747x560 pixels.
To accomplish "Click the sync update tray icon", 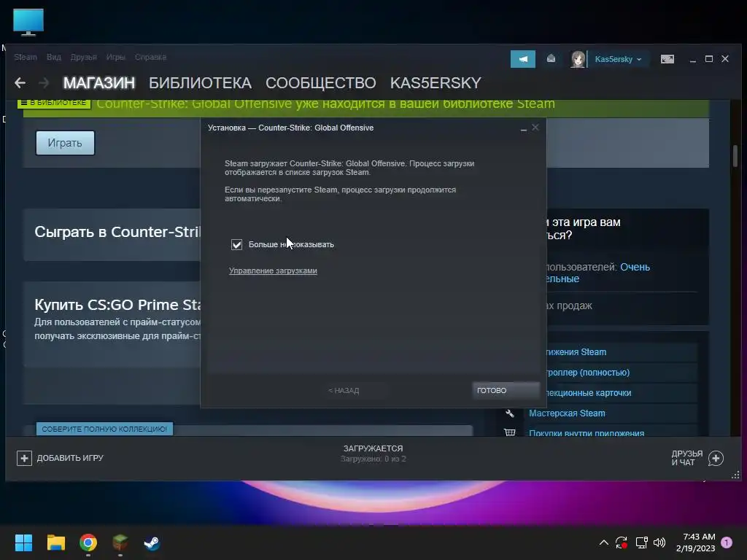I will point(622,542).
